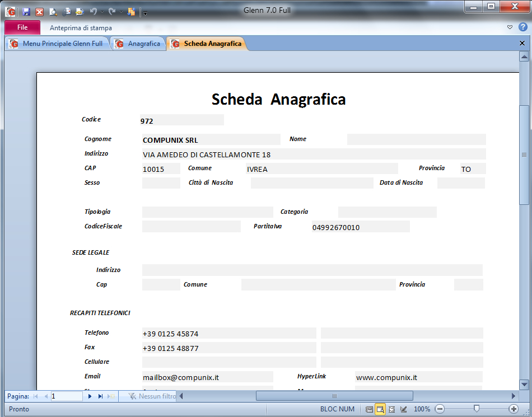The image size is (532, 417).
Task: Click the SEDE LEGALE section heading
Action: 91,252
